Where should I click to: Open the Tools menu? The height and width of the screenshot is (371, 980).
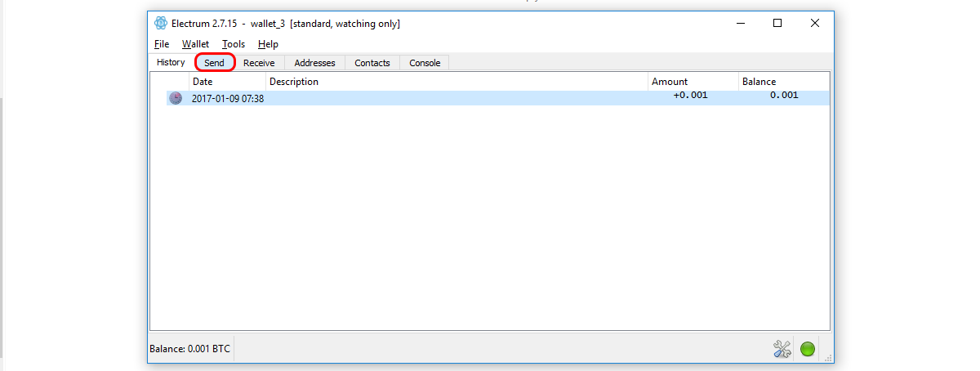tap(234, 44)
